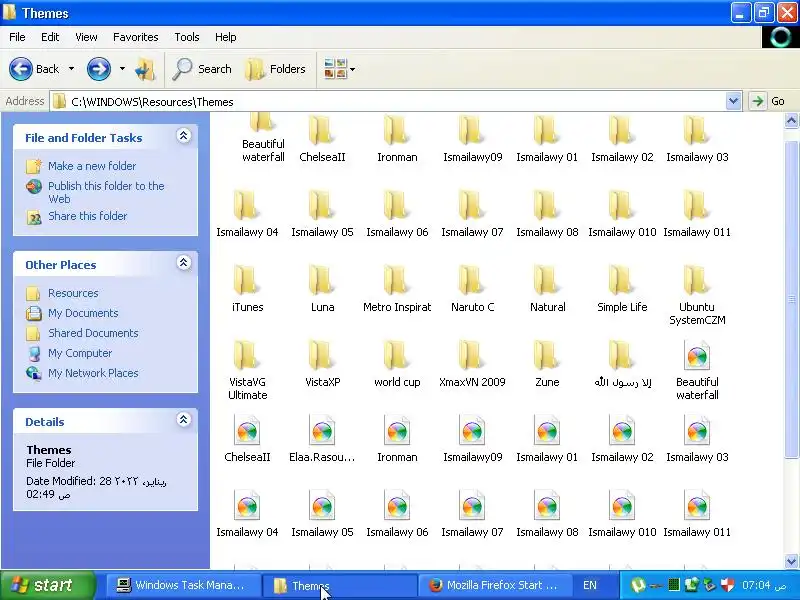
Task: Select the Luna folder
Action: [322, 288]
